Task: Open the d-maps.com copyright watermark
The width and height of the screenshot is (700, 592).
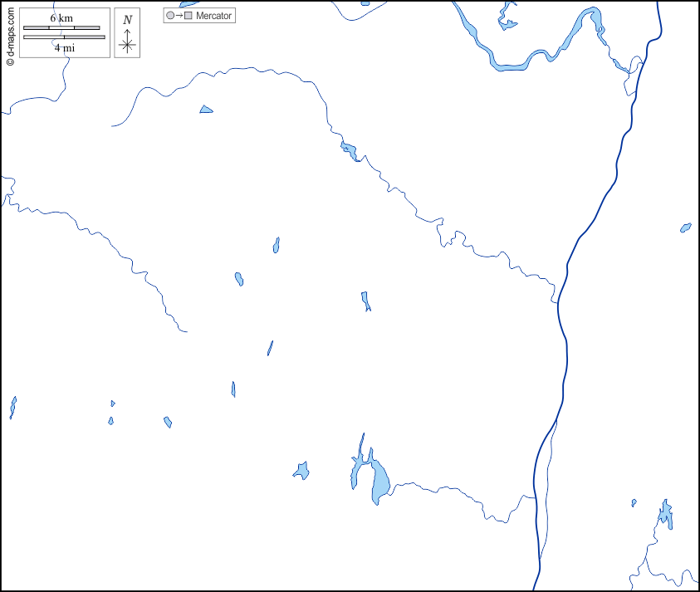Action: [x=10, y=33]
